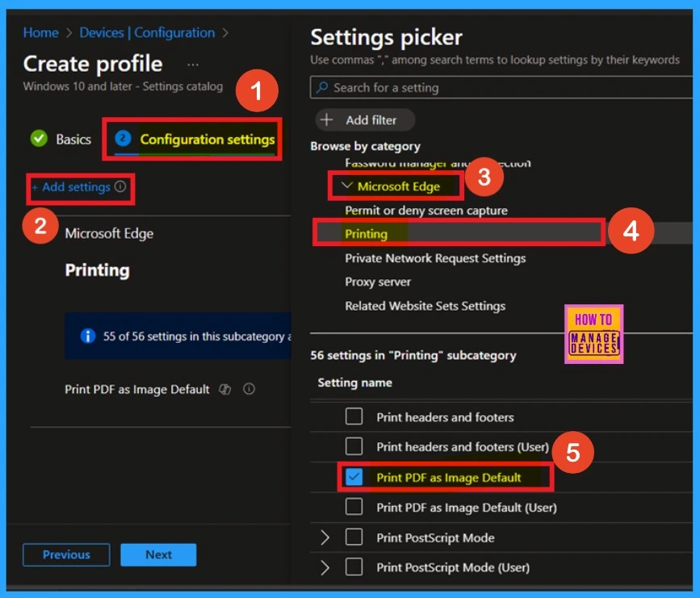This screenshot has width=700, height=598.
Task: Click the Printing heading in left pane
Action: [x=98, y=270]
